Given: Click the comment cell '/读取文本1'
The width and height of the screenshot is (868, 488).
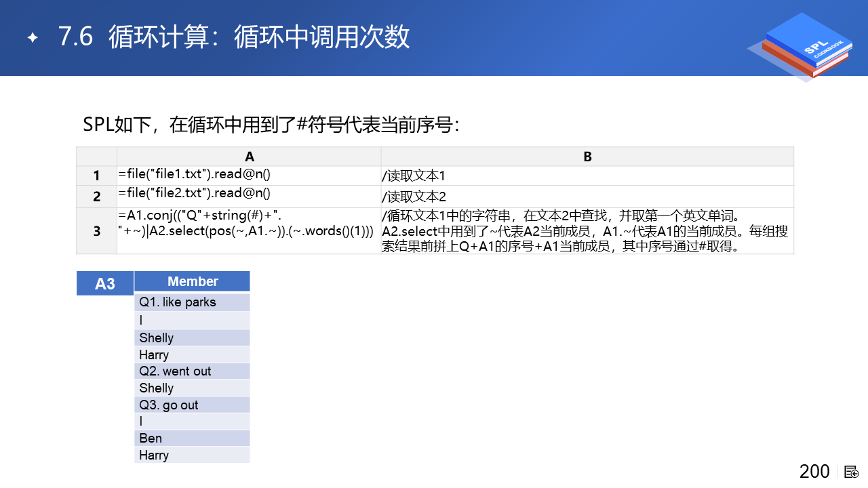Looking at the screenshot, I should click(587, 176).
